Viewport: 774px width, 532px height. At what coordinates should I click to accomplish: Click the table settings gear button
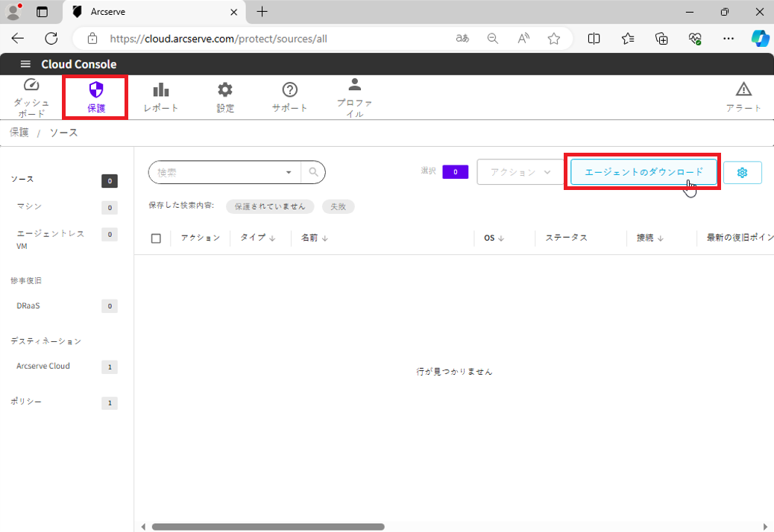point(742,172)
